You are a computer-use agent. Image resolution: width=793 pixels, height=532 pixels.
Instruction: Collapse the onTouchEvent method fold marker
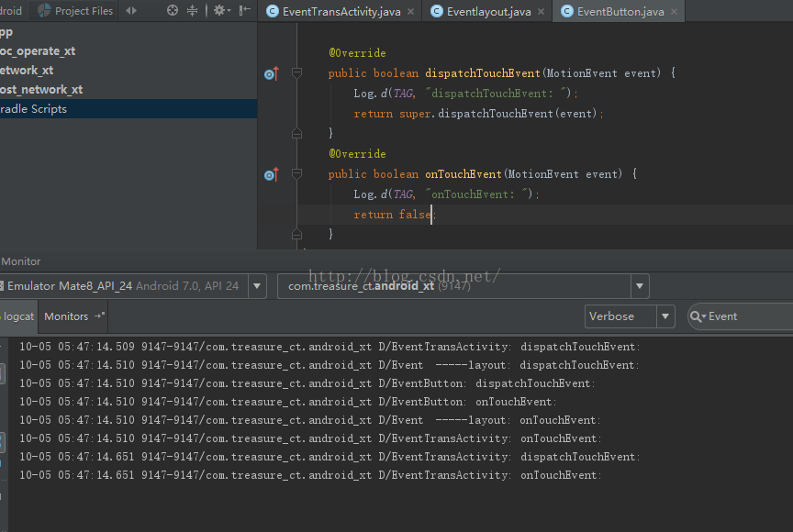[x=296, y=174]
